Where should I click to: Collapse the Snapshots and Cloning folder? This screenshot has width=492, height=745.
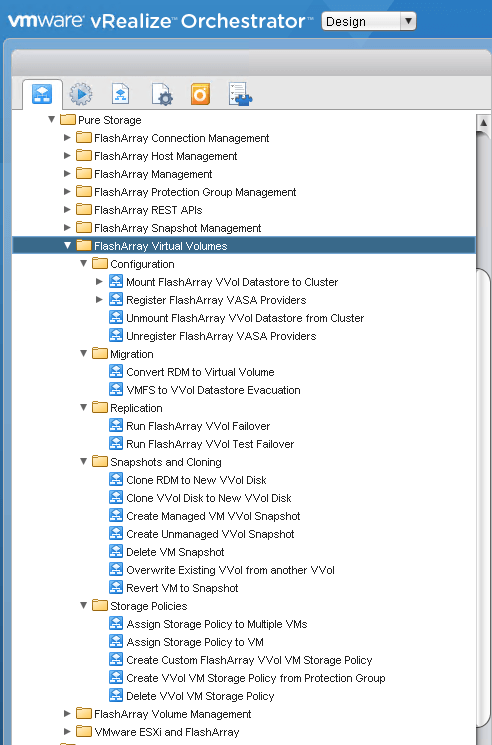(84, 461)
